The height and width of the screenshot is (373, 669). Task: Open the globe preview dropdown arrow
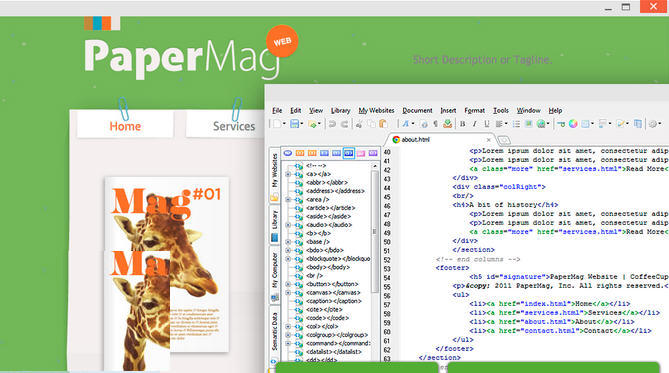pyautogui.click(x=548, y=124)
